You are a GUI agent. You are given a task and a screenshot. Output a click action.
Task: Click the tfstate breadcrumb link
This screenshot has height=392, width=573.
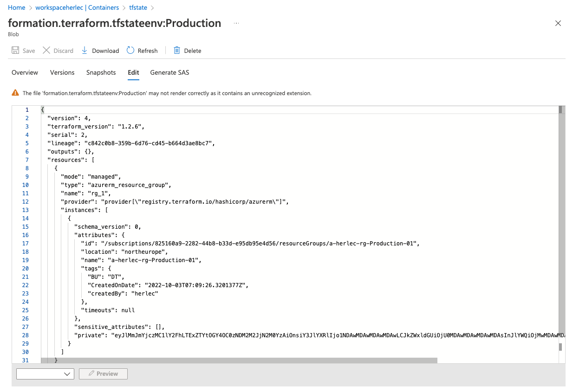click(x=138, y=7)
